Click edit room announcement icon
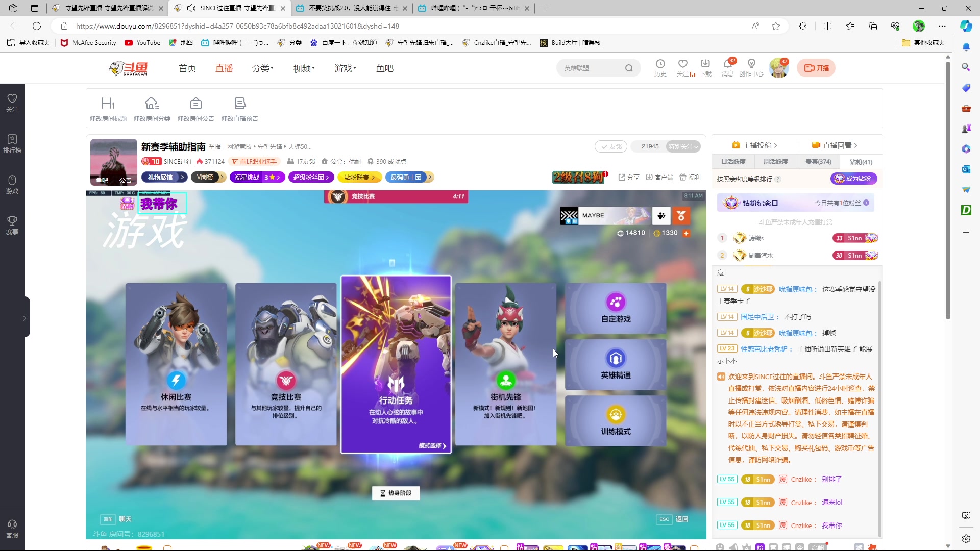This screenshot has width=980, height=551. tap(195, 104)
